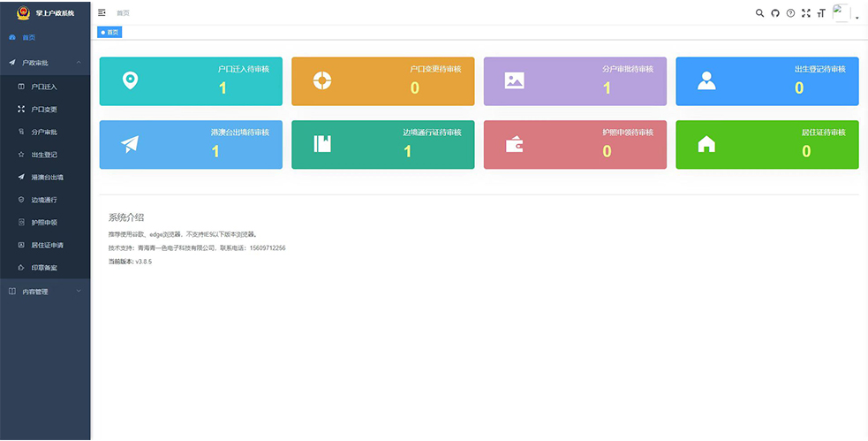
Task: Click the 首页 breadcrumb link in header
Action: coord(123,13)
